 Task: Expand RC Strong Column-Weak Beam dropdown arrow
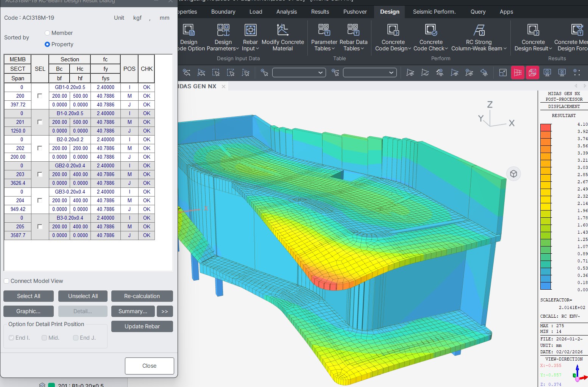click(x=505, y=48)
